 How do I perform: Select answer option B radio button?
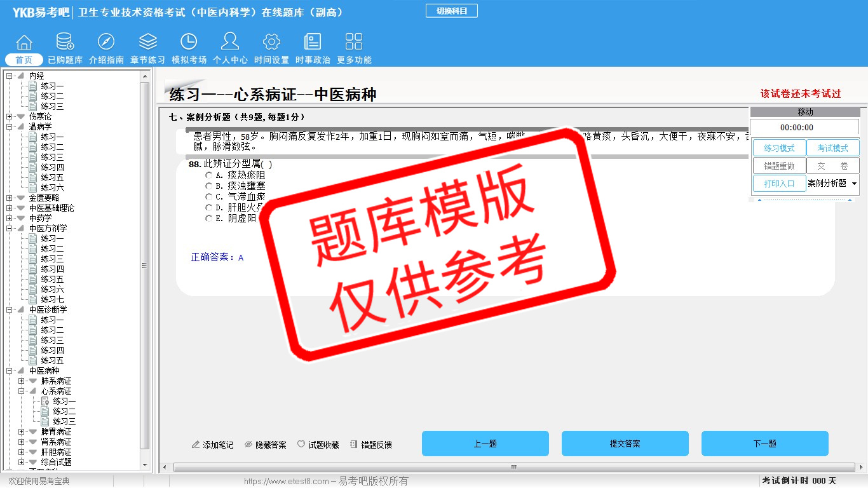[208, 186]
